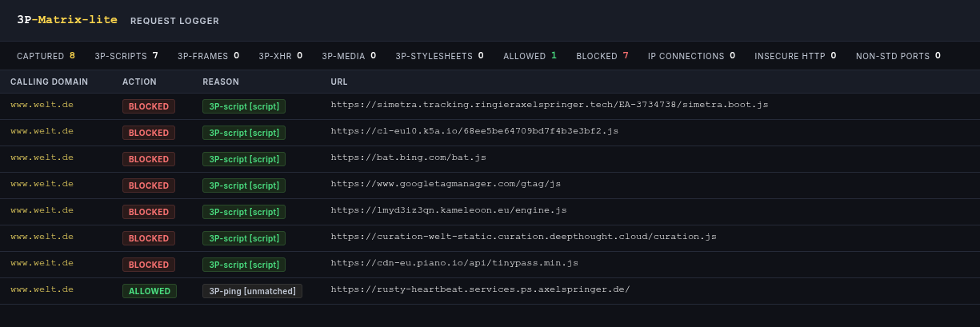Click the BLOCKED badge in curation.js row

[149, 238]
